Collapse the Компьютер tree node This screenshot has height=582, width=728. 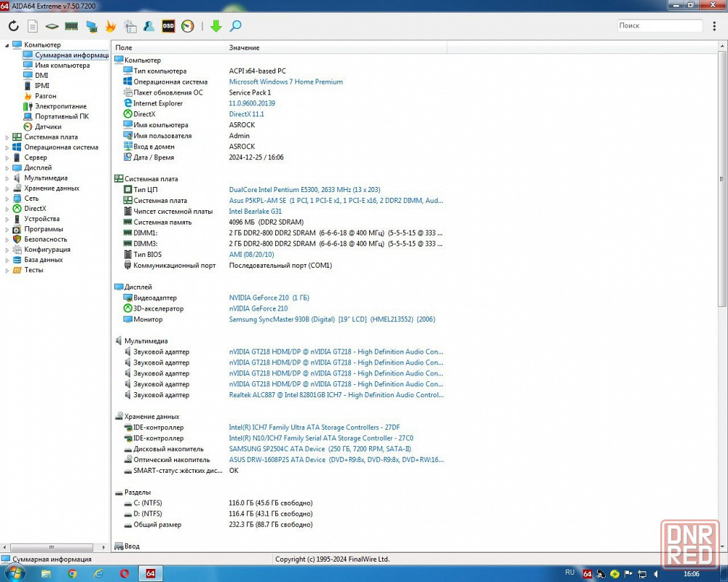[7, 45]
